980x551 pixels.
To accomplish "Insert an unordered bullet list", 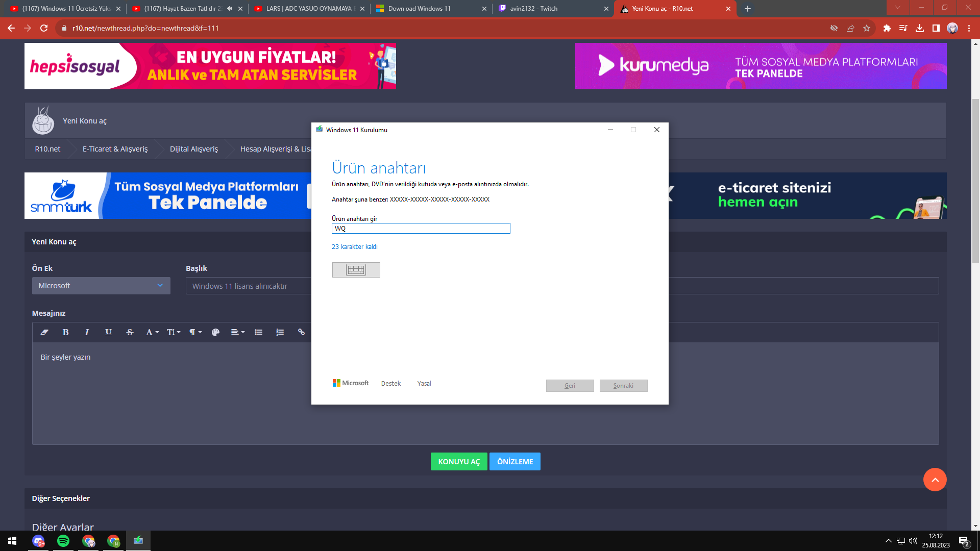I will 259,332.
